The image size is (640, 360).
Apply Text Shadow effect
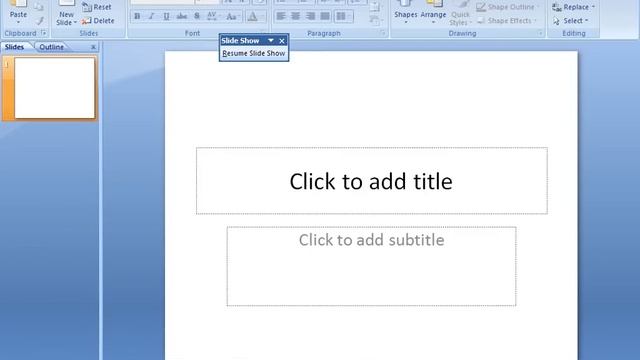coord(197,16)
